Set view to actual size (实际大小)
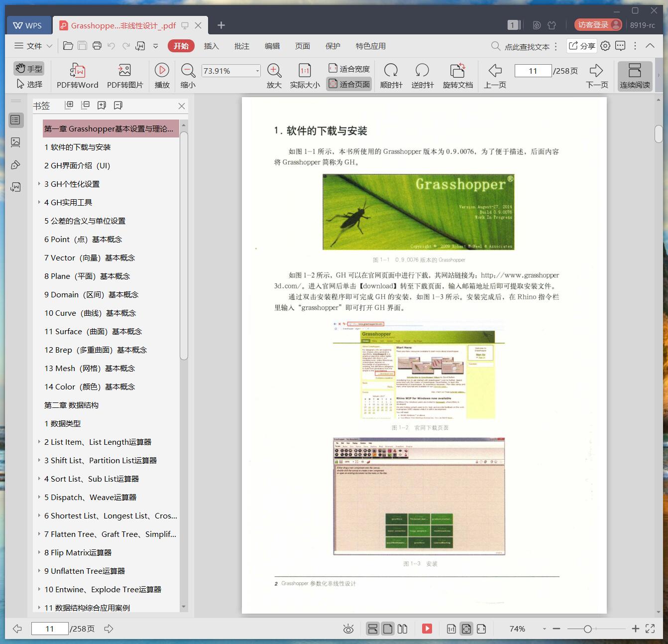Image resolution: width=668 pixels, height=644 pixels. click(305, 76)
